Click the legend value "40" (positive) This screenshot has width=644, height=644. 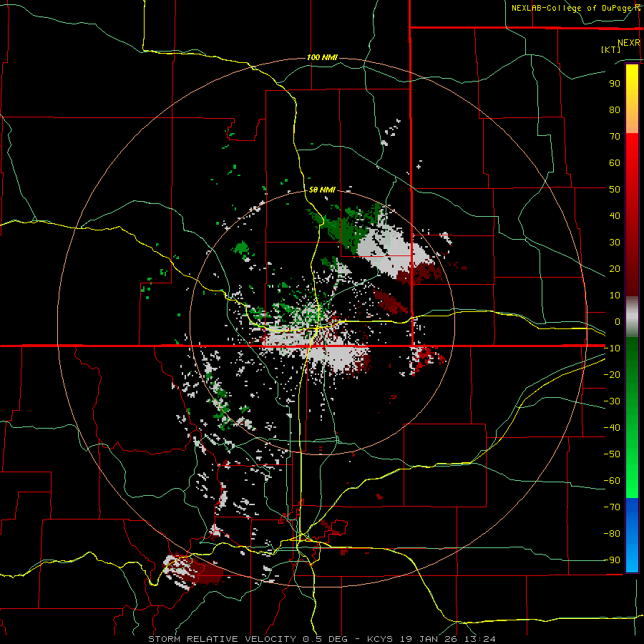click(x=615, y=216)
